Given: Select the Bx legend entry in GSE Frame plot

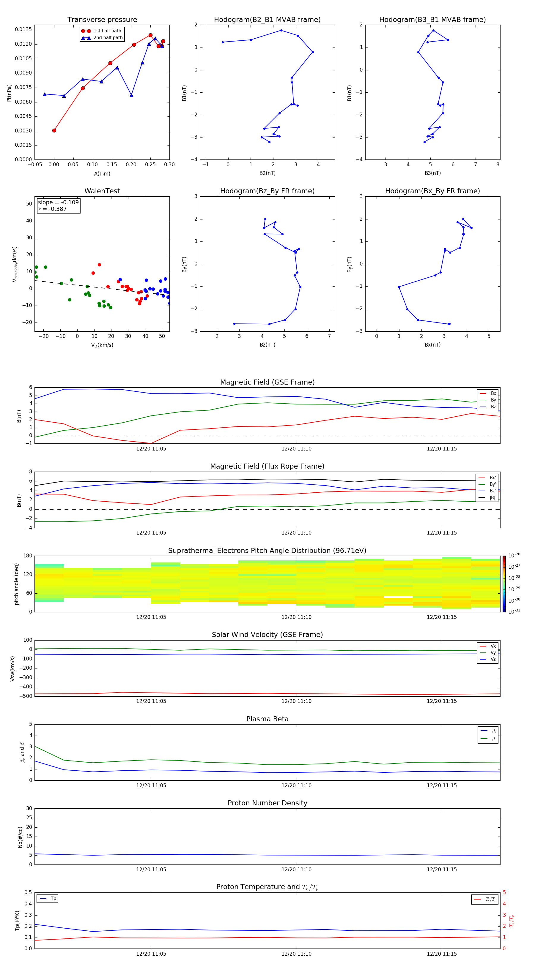Looking at the screenshot, I should tap(488, 393).
